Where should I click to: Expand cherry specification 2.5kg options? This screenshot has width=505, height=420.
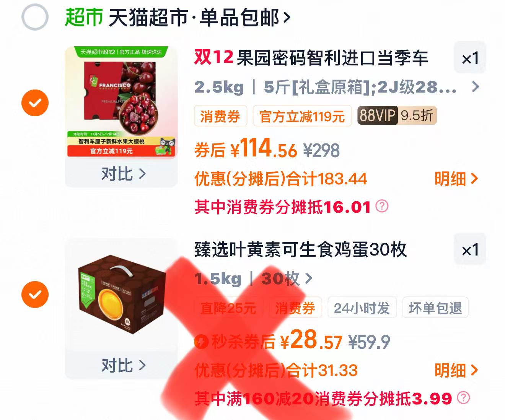(337, 87)
